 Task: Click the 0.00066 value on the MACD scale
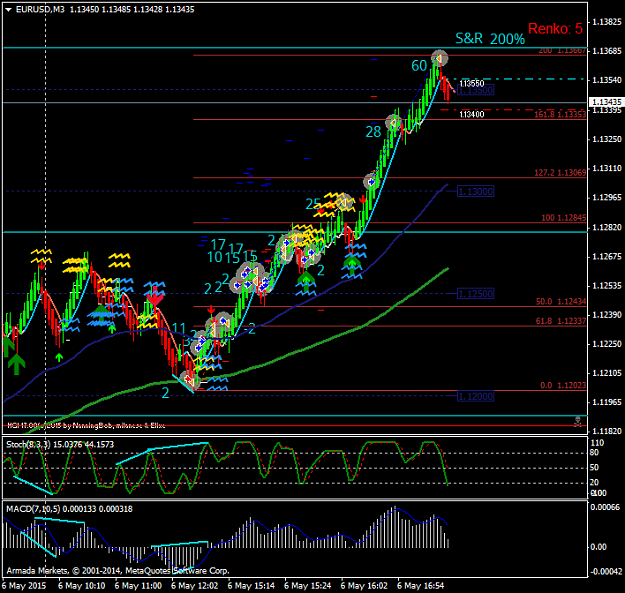click(605, 507)
